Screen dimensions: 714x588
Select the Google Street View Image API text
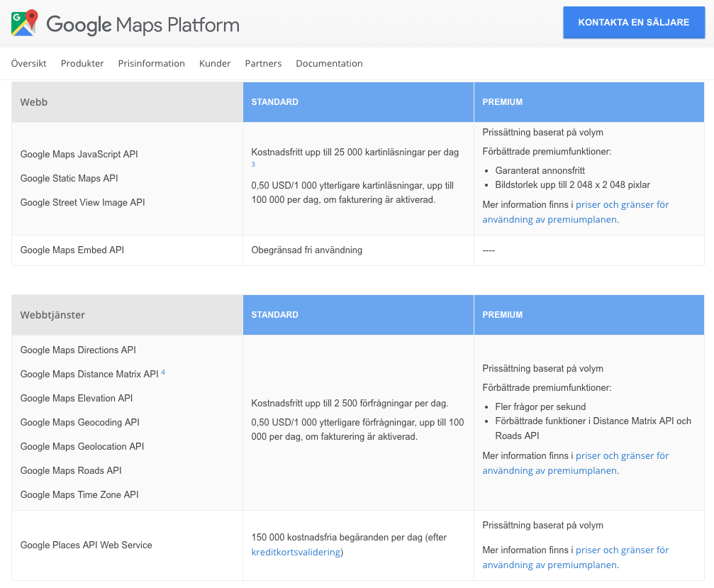[83, 202]
